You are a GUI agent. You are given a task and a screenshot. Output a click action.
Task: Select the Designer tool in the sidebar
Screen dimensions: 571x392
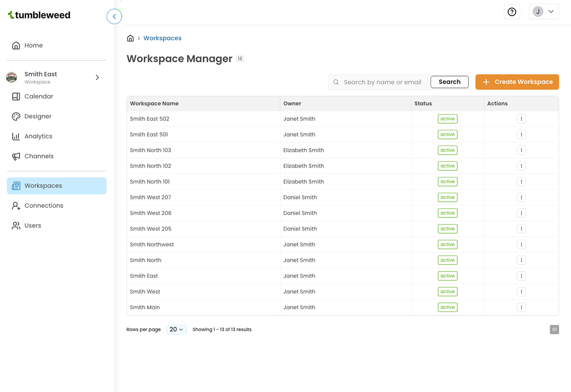38,116
